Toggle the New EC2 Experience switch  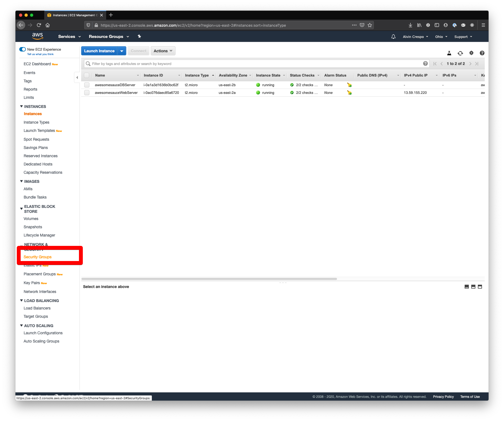(x=23, y=49)
